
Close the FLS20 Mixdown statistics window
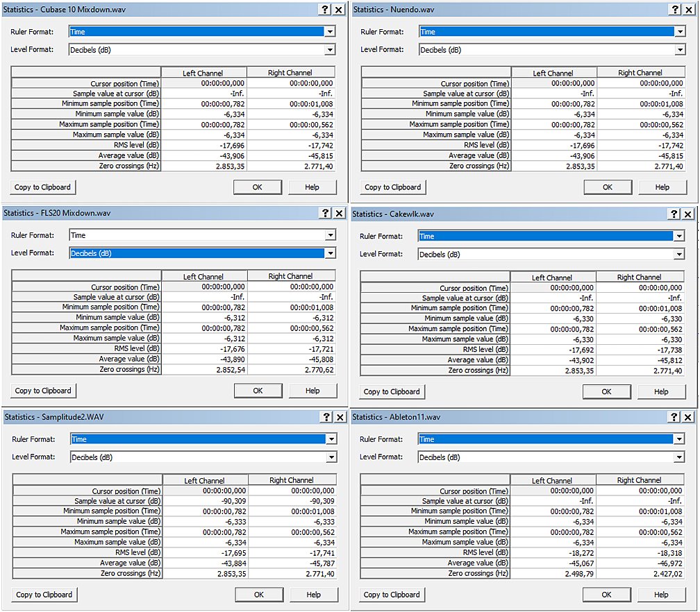pos(340,213)
